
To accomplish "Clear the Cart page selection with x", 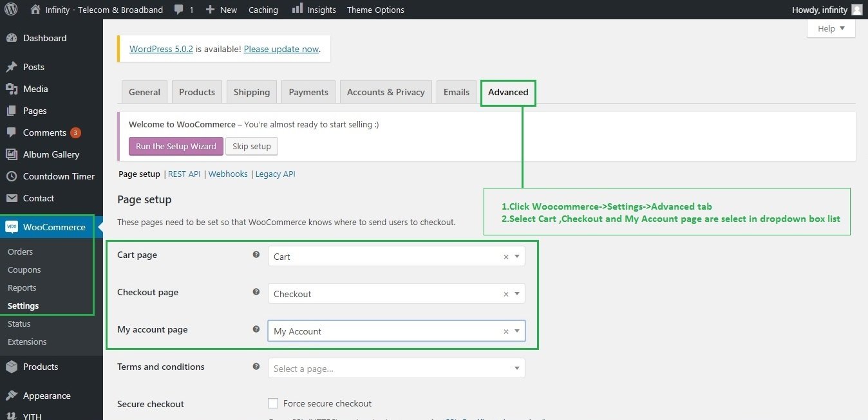I will pyautogui.click(x=506, y=257).
